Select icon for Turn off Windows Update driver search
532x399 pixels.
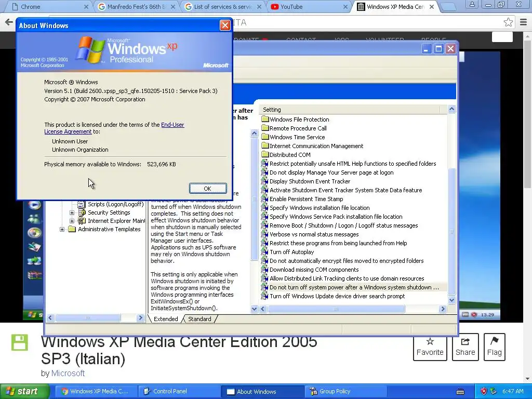264,296
